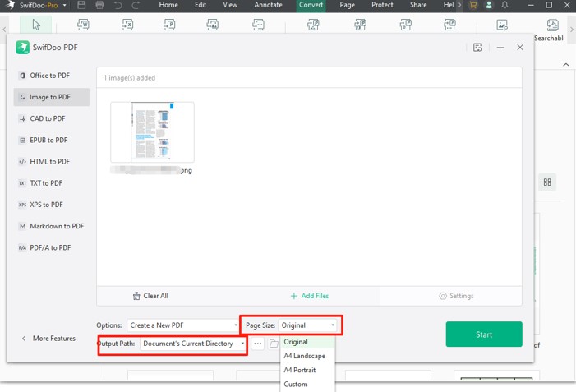This screenshot has height=392, width=576.
Task: Open the Page Size dropdown
Action: tap(307, 325)
